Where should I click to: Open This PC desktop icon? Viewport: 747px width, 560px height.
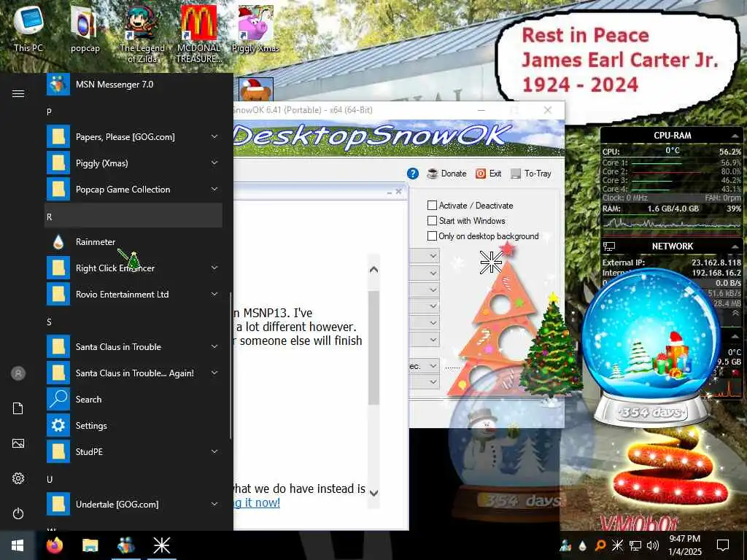28,28
